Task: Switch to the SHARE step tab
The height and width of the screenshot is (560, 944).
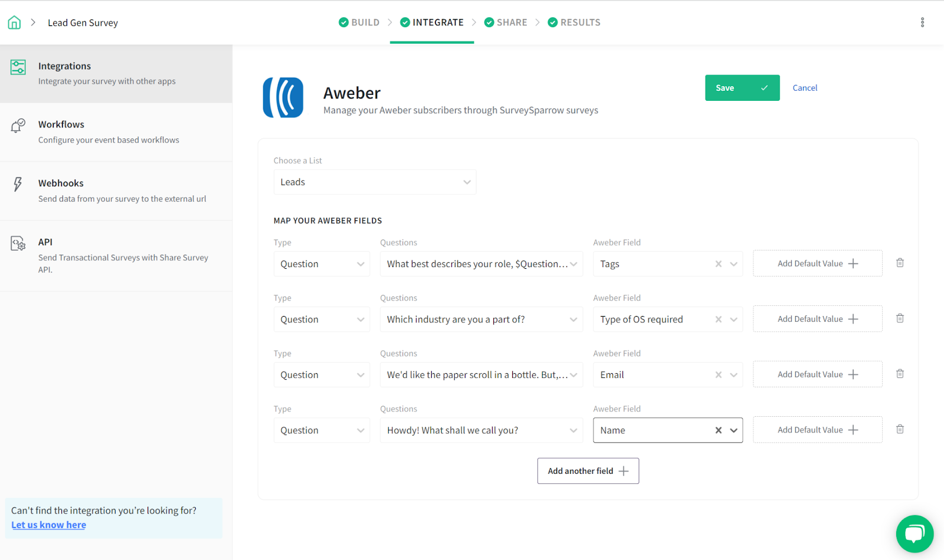Action: pos(506,22)
